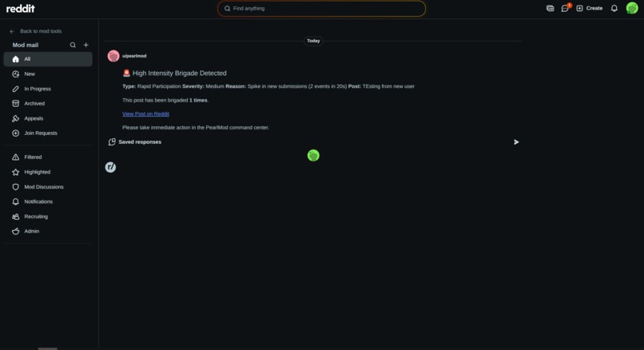Screen dimensions: 644x350
Task: Click the Create button
Action: 590,8
